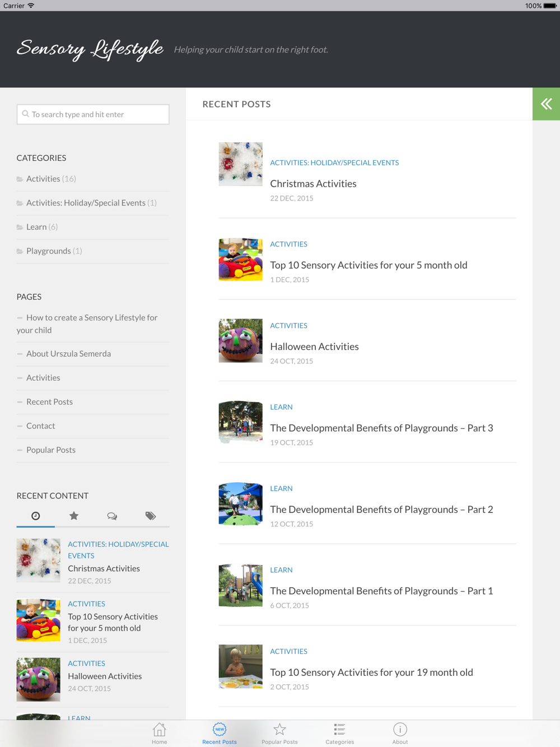
Task: Collapse sidebar with green double-chevron button
Action: [546, 104]
